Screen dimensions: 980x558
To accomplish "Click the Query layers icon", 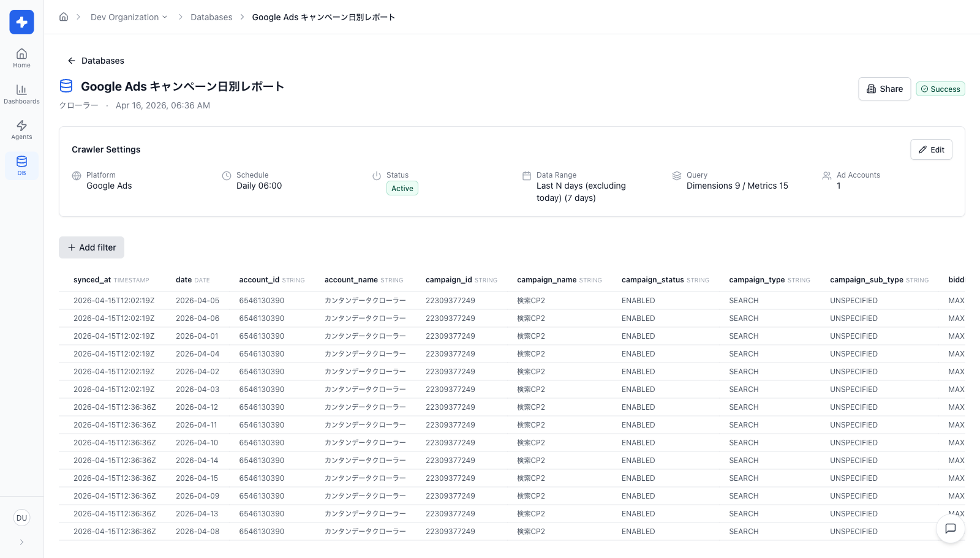I will coord(677,176).
